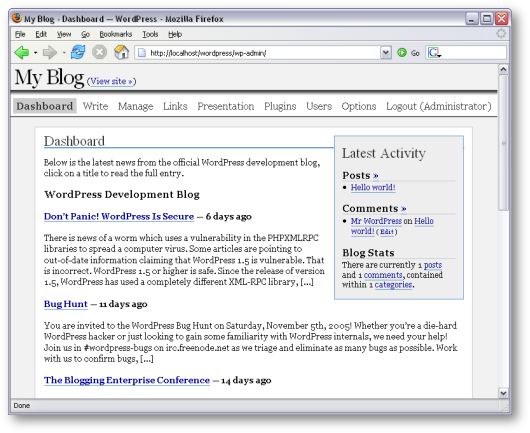Click the green Go button
The image size is (530, 433).
402,53
